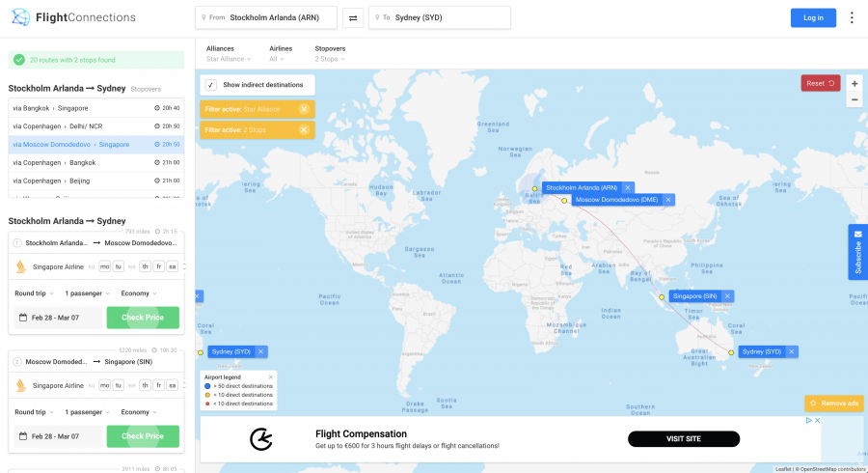Swap the From and To airports
The image size is (868, 473).
tap(353, 17)
